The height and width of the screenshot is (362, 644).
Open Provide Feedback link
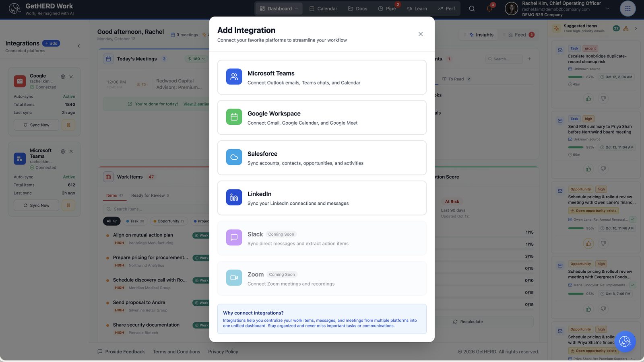121,352
